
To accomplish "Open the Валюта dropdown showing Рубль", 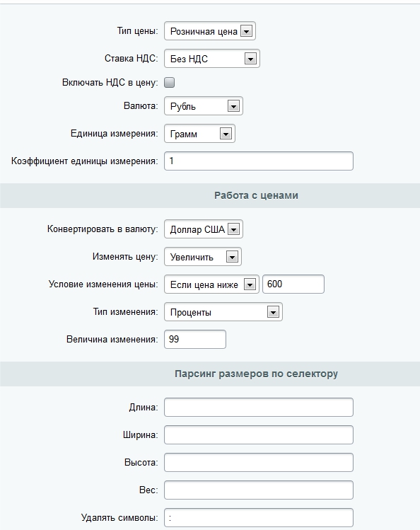I will [203, 106].
